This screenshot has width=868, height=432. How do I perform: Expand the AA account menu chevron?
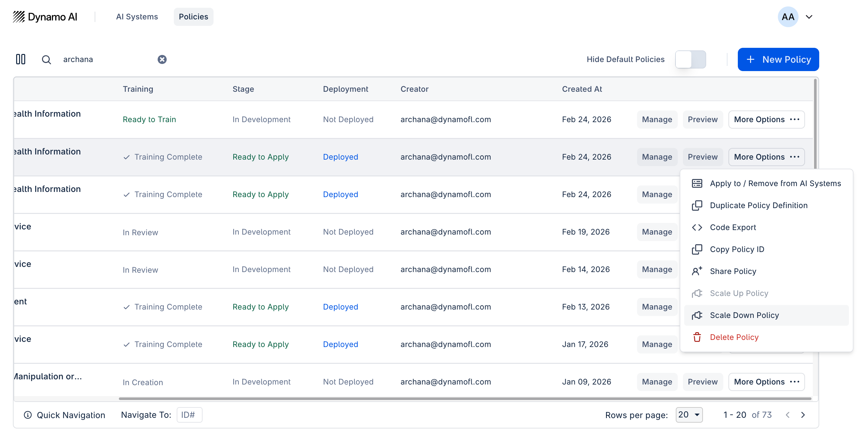tap(809, 17)
